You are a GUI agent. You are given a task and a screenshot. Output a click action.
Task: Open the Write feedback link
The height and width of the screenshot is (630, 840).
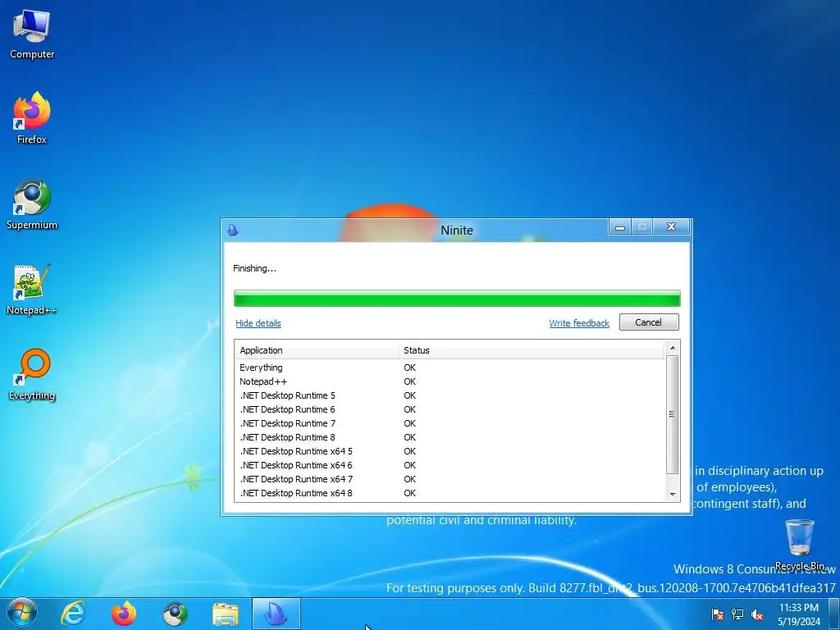pos(579,323)
